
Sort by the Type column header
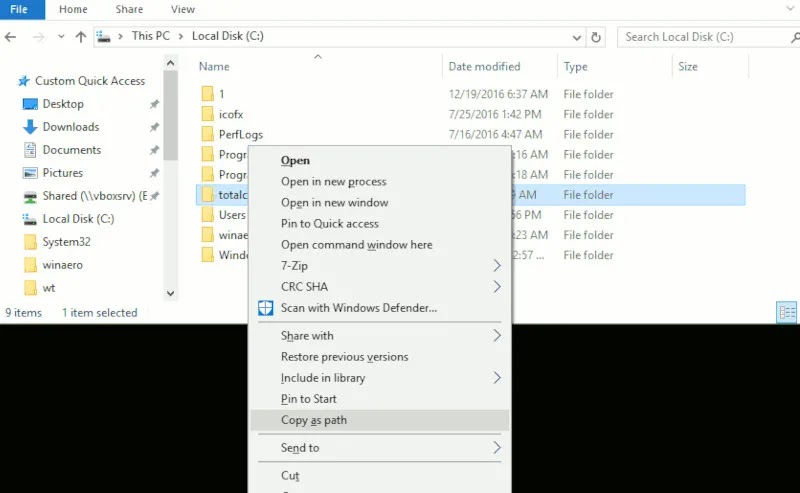(x=576, y=66)
